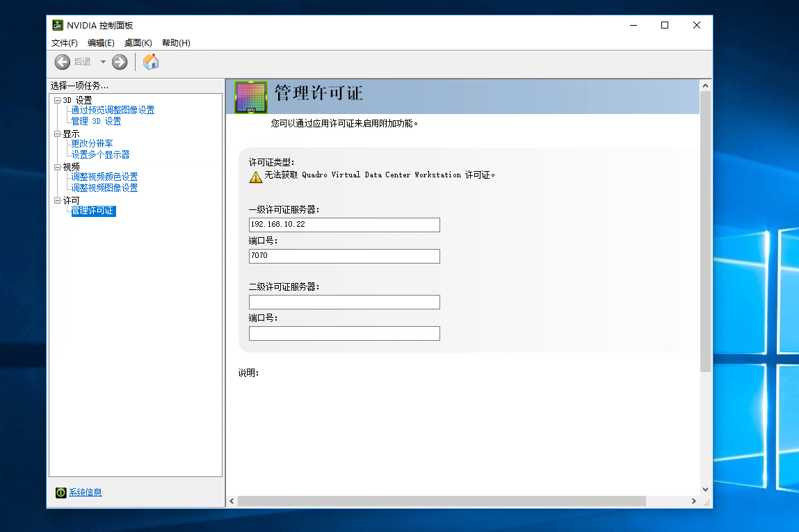The image size is (799, 532).
Task: Click the horizontal scrollbar right arrow
Action: (693, 501)
